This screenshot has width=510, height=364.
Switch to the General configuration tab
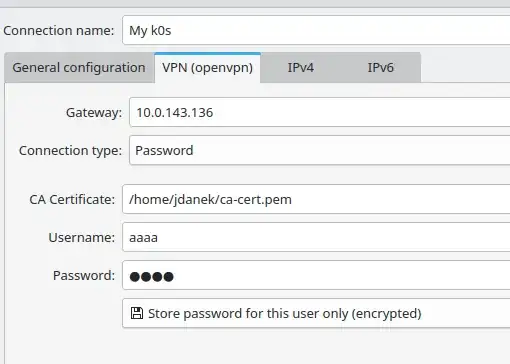point(79,68)
